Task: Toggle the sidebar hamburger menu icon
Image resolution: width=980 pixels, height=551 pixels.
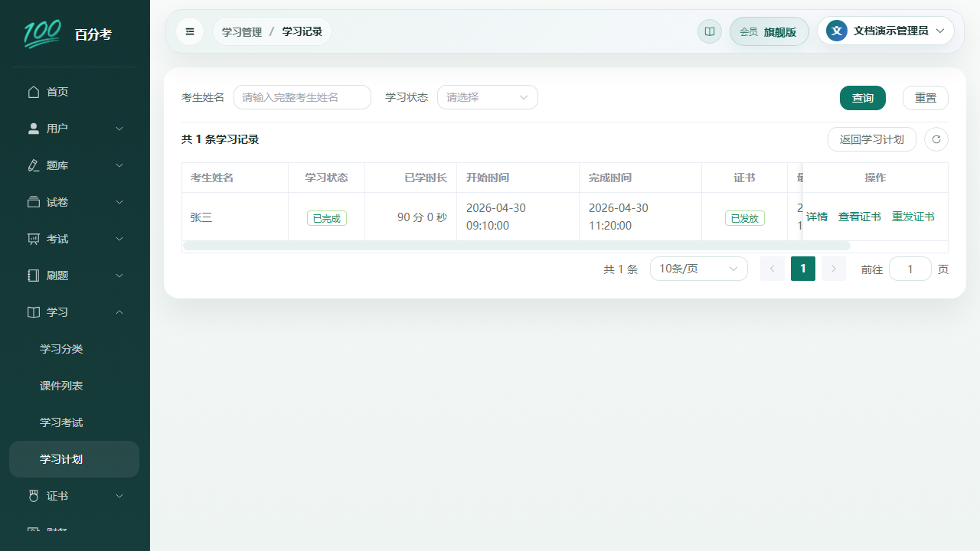Action: (190, 31)
